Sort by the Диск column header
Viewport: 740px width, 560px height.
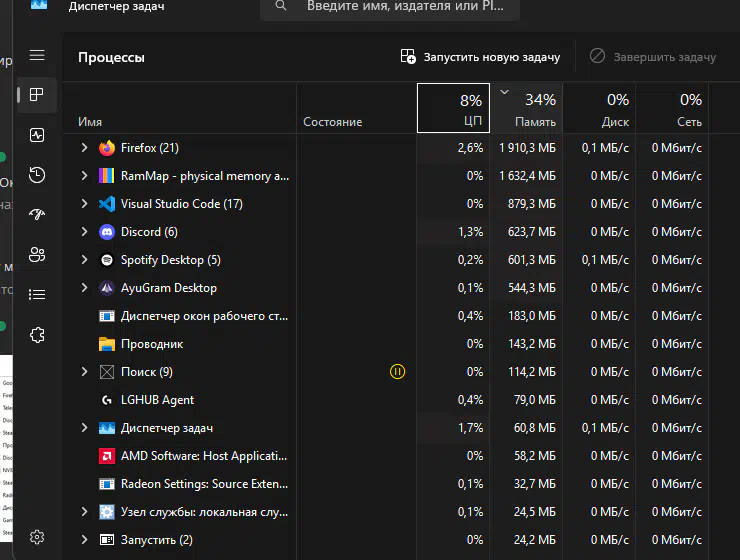(599, 108)
